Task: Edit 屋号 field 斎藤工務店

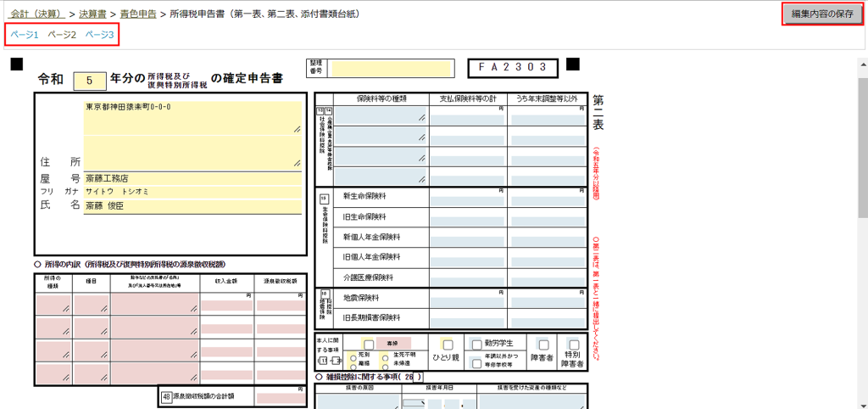Action: (192, 178)
